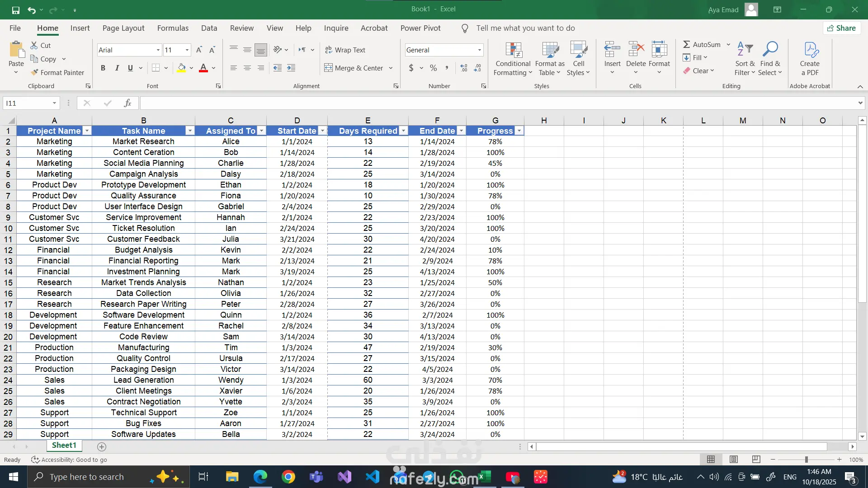
Task: Switch to Page Break Preview view
Action: pos(756,459)
